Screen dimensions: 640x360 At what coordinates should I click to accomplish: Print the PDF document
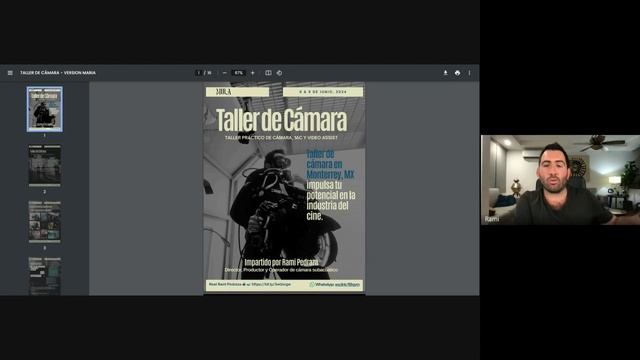click(457, 73)
